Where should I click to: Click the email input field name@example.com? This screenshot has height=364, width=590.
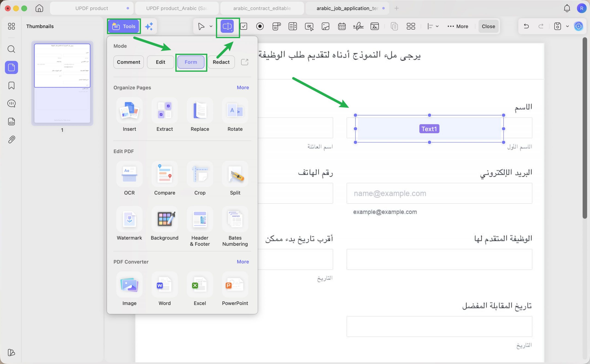click(x=439, y=193)
